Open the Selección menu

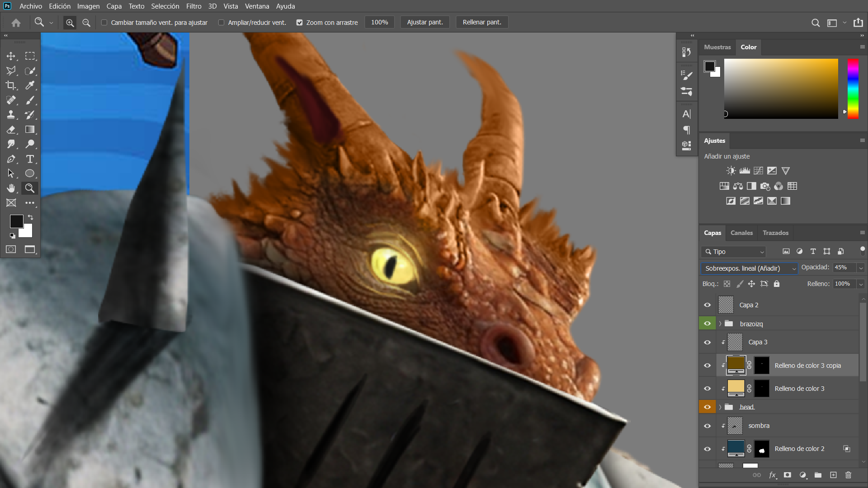point(165,6)
